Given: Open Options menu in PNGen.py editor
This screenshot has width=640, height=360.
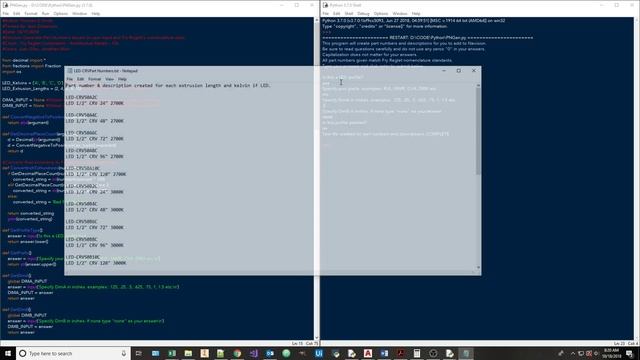Looking at the screenshot, I should coord(60,13).
